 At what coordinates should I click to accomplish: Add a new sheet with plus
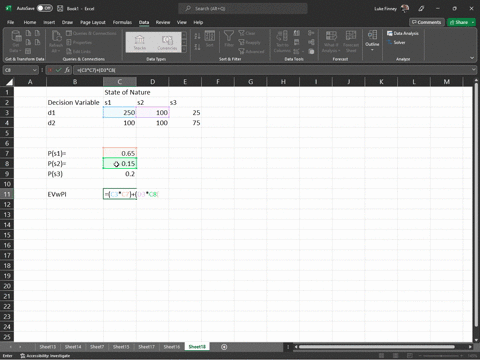click(x=224, y=347)
